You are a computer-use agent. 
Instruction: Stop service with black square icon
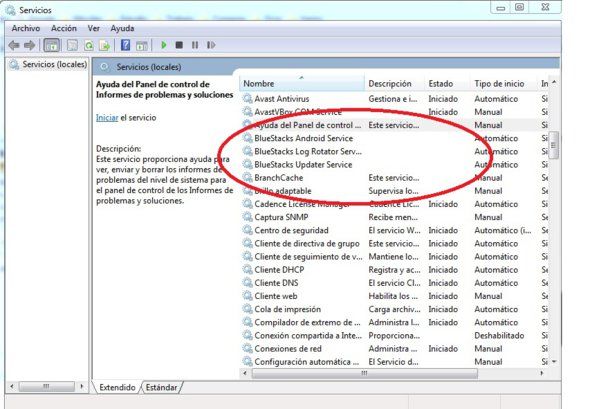[179, 45]
